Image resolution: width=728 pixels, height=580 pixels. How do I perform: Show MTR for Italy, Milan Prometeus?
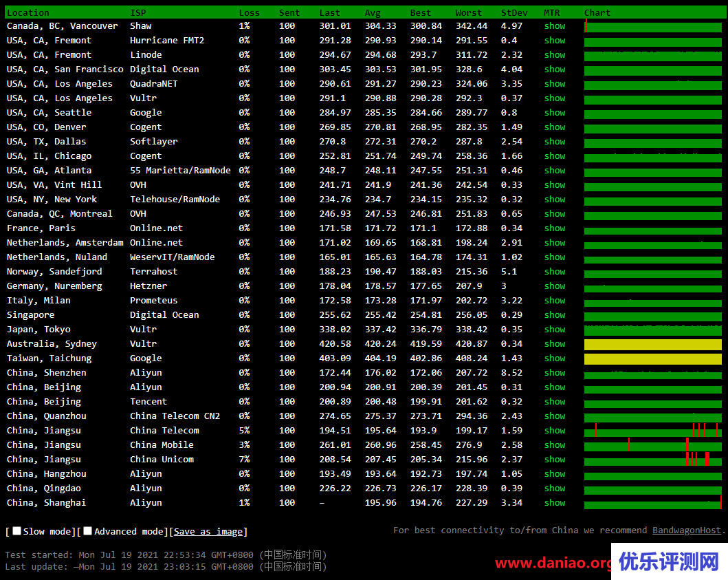(x=555, y=300)
